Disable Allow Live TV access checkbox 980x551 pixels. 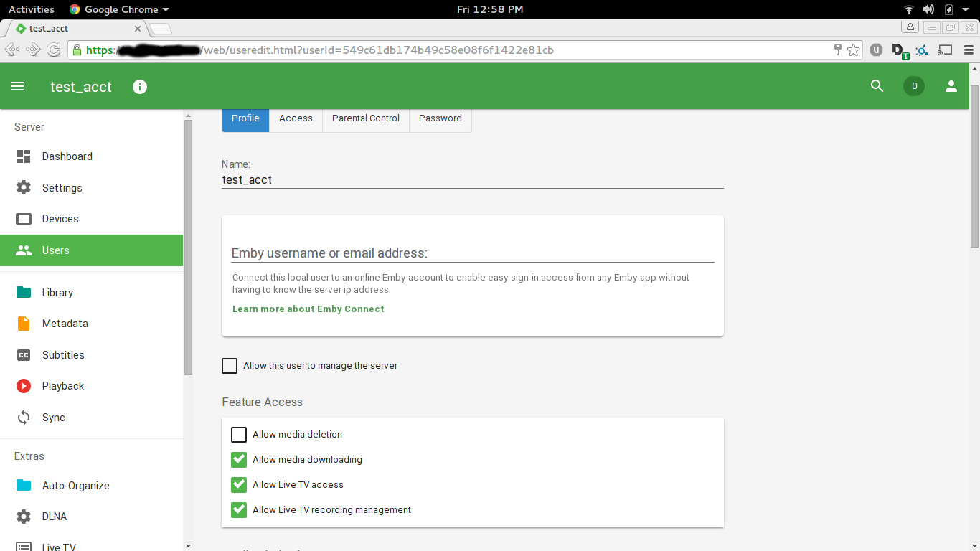239,485
